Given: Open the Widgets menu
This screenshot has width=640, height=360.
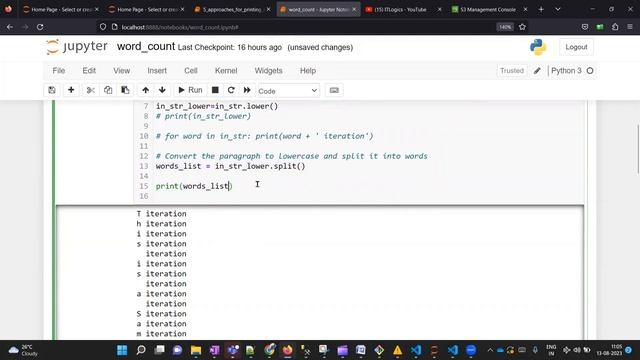Looking at the screenshot, I should coord(269,71).
